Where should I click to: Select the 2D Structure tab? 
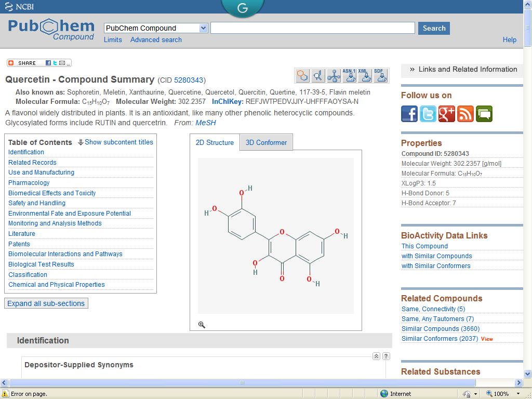pos(215,143)
